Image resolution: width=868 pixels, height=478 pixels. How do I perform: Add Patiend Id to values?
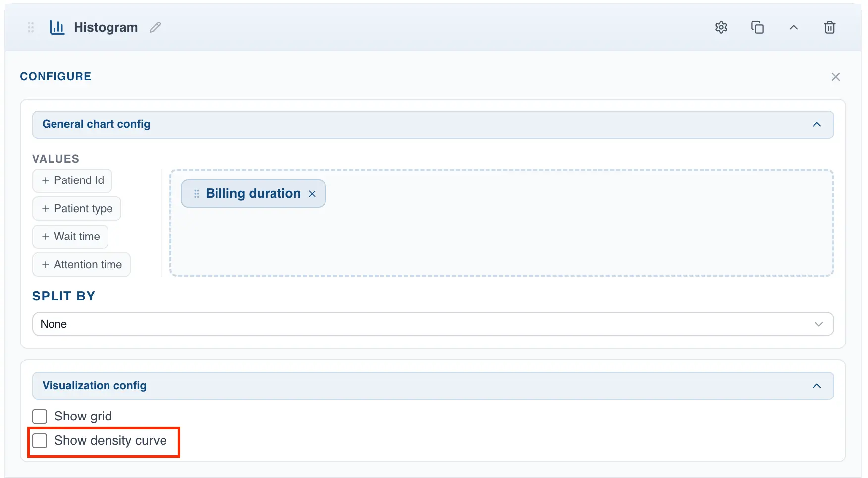point(72,180)
